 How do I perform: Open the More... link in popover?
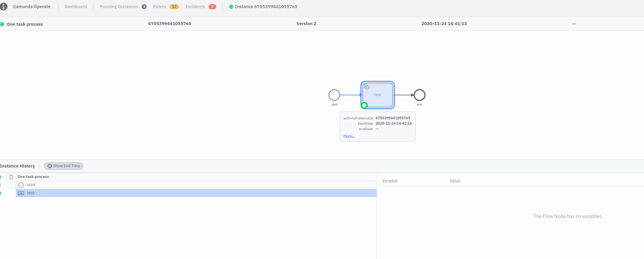coord(349,136)
